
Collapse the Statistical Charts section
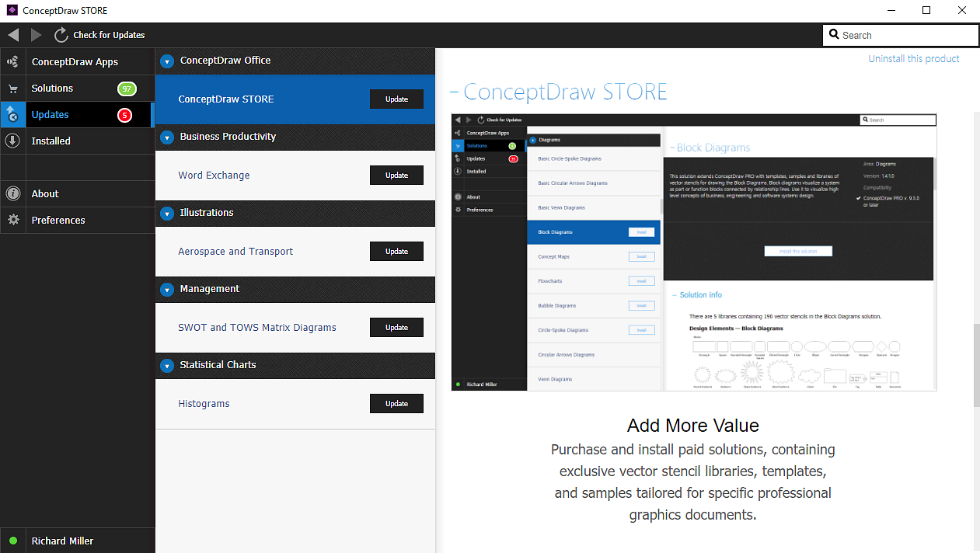point(167,365)
